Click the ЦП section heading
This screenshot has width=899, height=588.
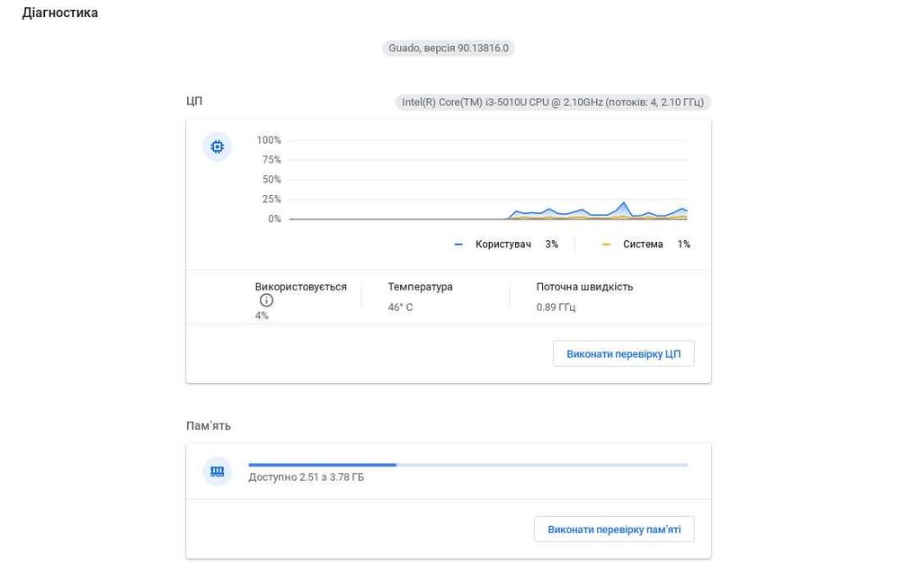(x=194, y=101)
